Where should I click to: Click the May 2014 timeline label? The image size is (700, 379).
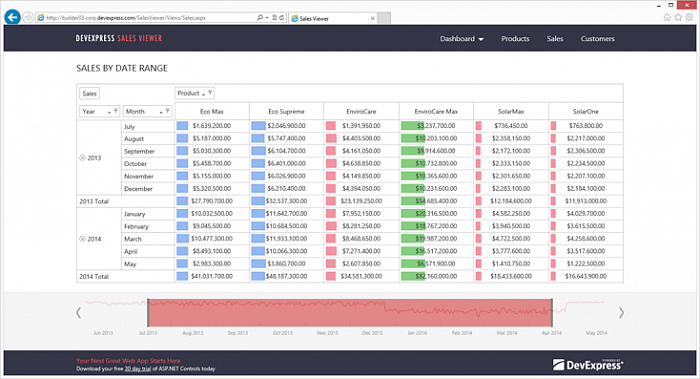(596, 333)
